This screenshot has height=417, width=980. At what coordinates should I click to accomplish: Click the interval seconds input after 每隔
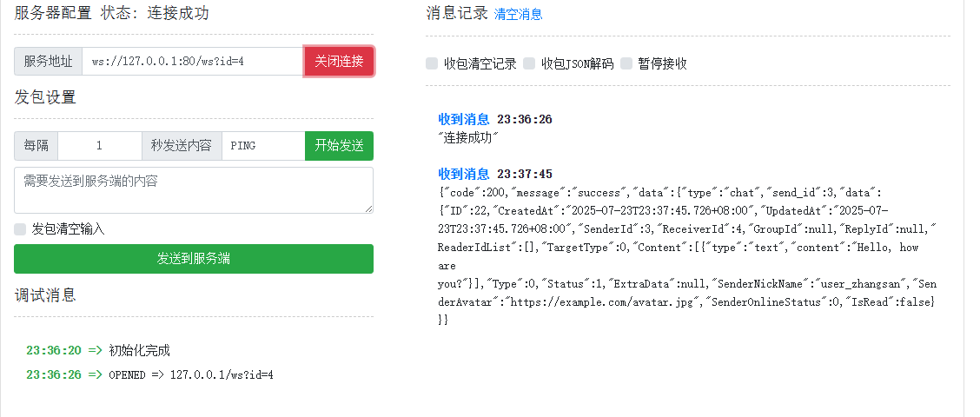[x=99, y=146]
